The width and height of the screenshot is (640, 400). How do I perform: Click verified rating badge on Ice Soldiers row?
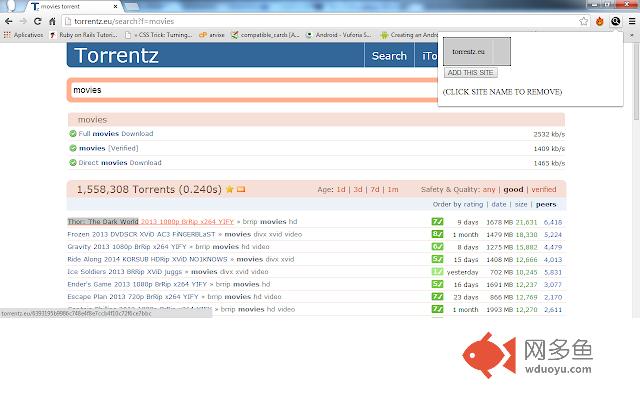tap(437, 271)
